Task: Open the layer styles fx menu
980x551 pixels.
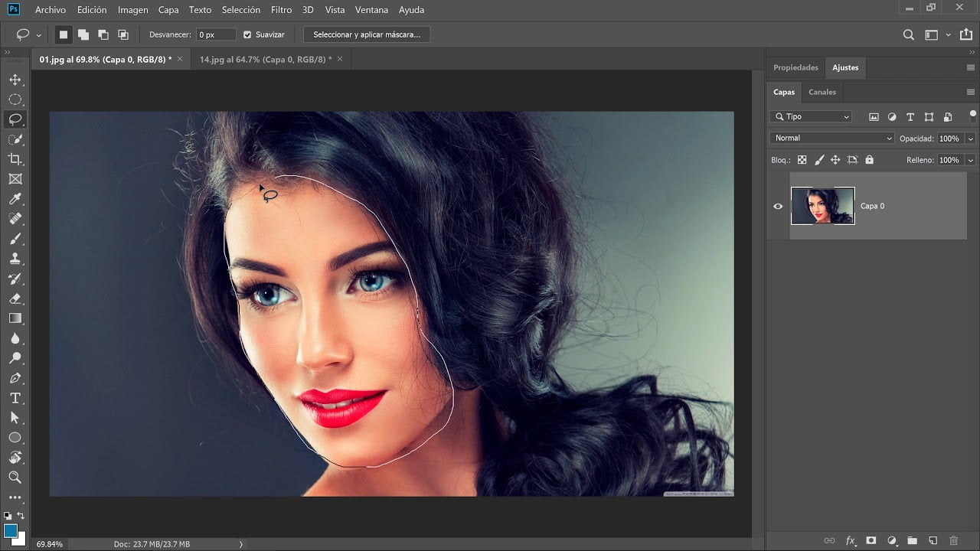Action: (x=849, y=540)
